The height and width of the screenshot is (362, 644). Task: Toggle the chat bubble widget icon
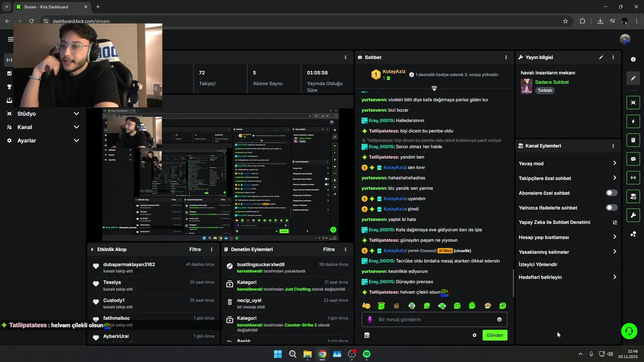633,159
